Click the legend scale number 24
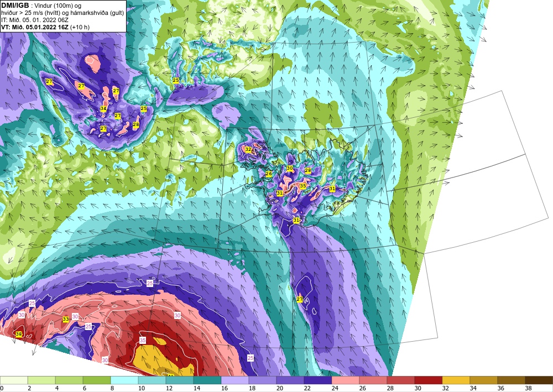The image size is (553, 392). point(335,389)
